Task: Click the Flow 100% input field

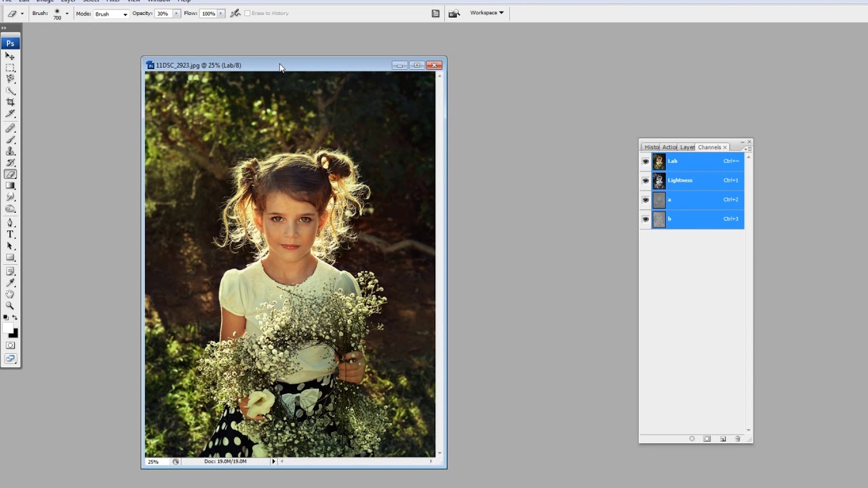Action: [208, 14]
